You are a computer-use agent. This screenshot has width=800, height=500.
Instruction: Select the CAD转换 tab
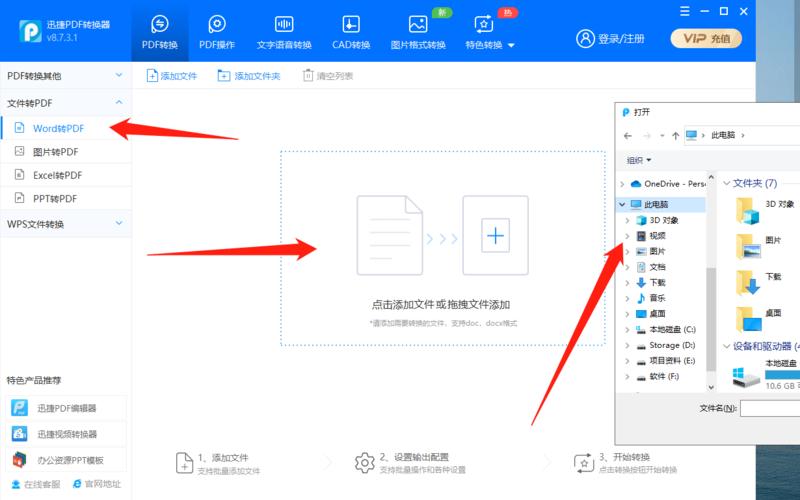pos(351,32)
